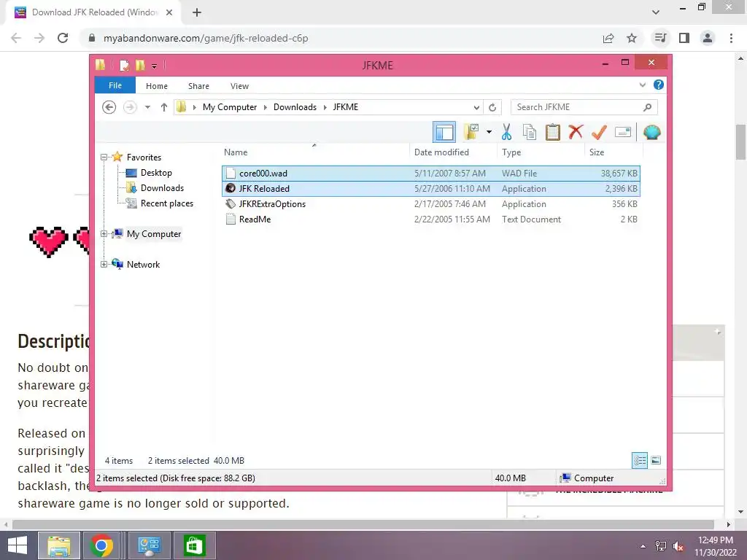
Task: Open a new Chrome tab
Action: pyautogui.click(x=197, y=13)
